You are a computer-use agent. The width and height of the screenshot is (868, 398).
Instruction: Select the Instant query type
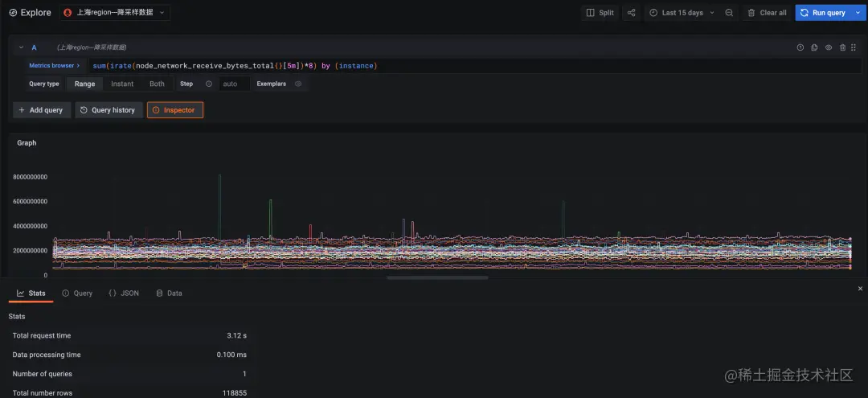122,84
